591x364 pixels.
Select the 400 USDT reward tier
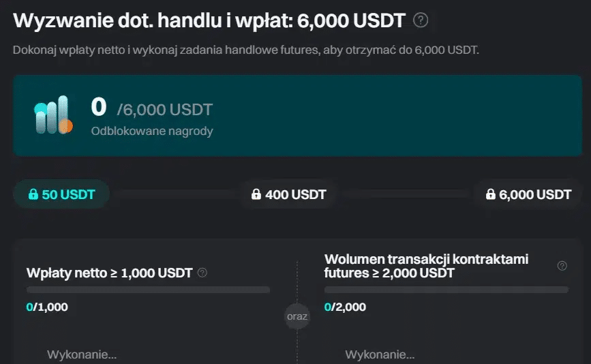(x=288, y=194)
